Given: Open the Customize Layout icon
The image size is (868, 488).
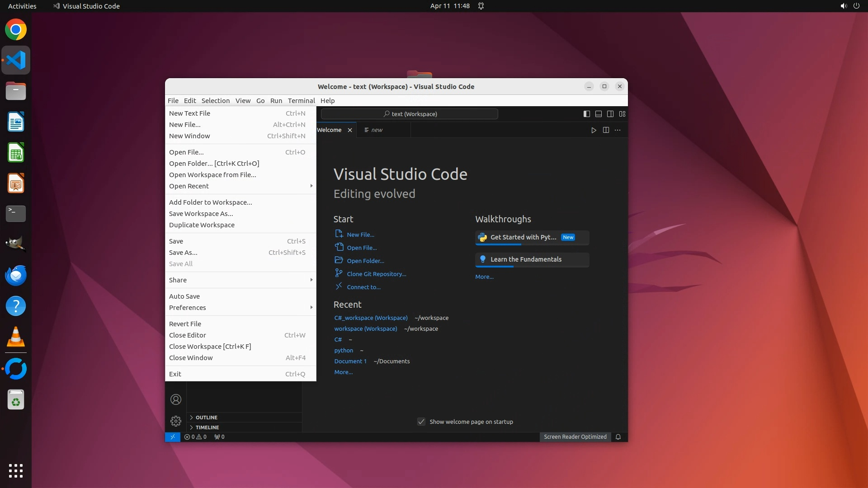Looking at the screenshot, I should pyautogui.click(x=623, y=114).
